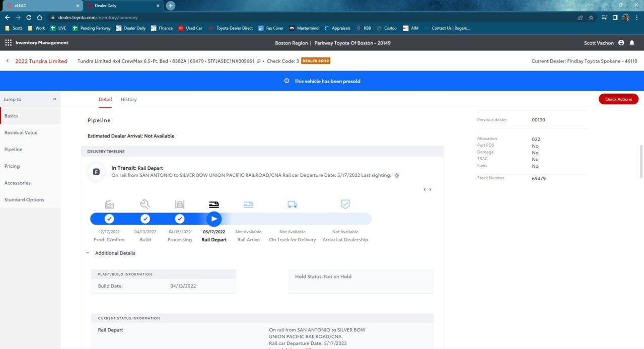Open the Used Car bookmark
The height and width of the screenshot is (349, 644).
[190, 28]
